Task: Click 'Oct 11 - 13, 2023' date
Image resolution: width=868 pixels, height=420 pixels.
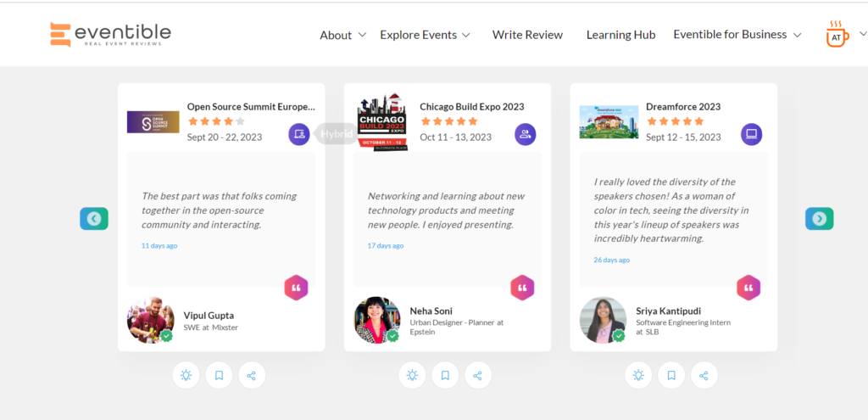Action: point(455,137)
